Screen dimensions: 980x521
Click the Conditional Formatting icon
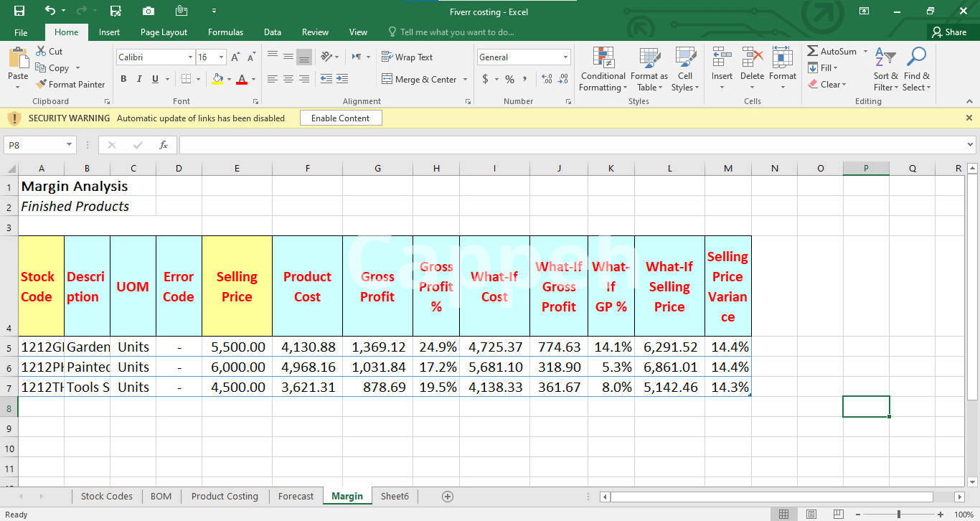coord(603,59)
